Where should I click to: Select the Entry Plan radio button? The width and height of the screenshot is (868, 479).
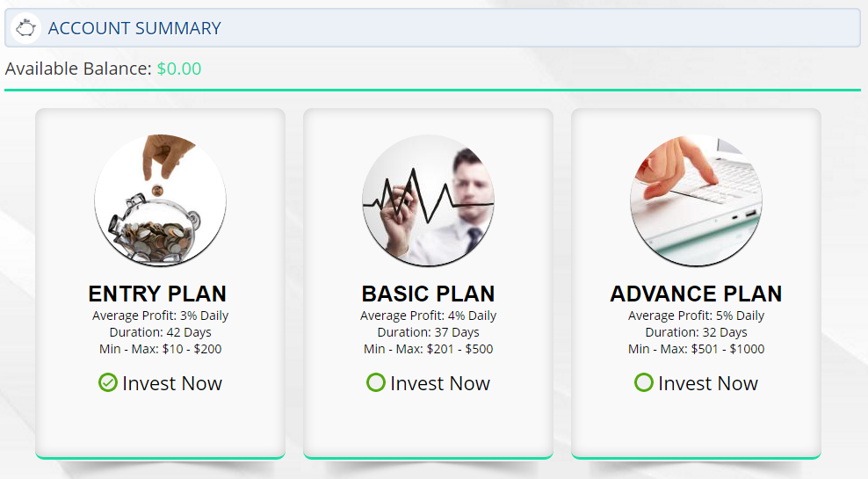[108, 383]
